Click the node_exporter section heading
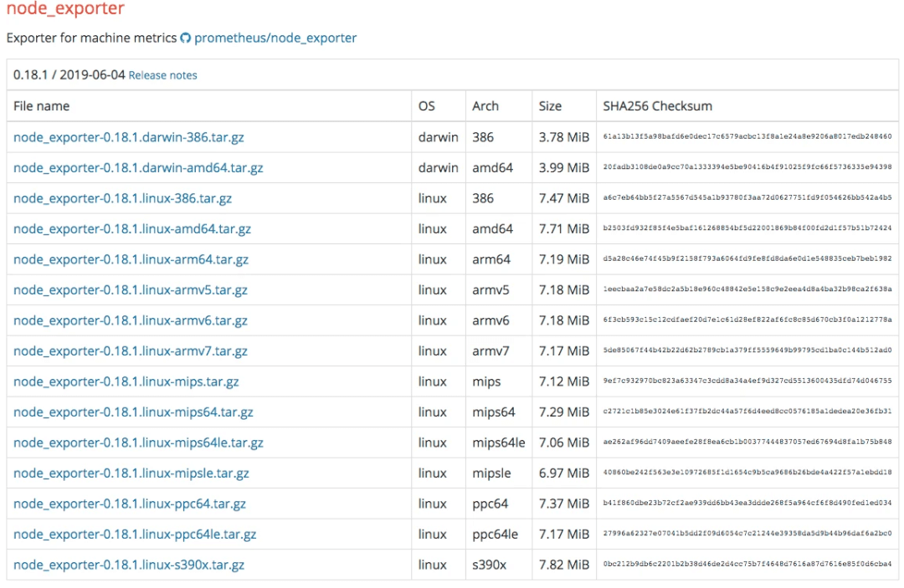Screen dimensions: 904x588 pyautogui.click(x=65, y=10)
